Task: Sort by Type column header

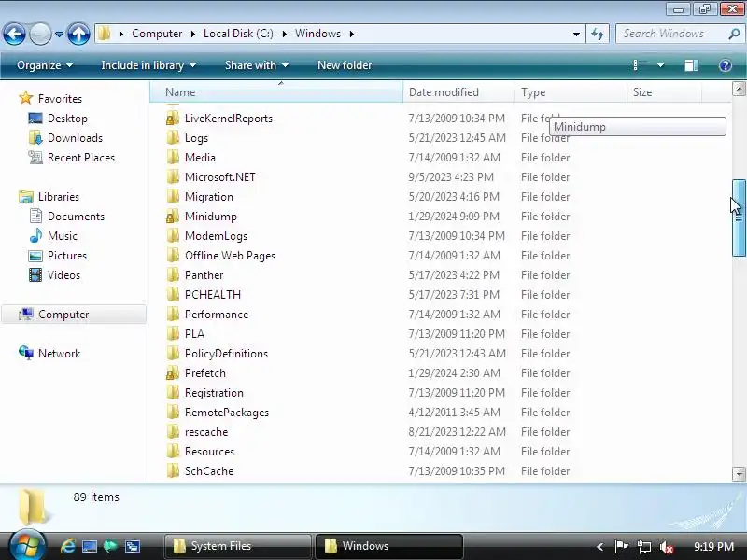Action: [571, 92]
